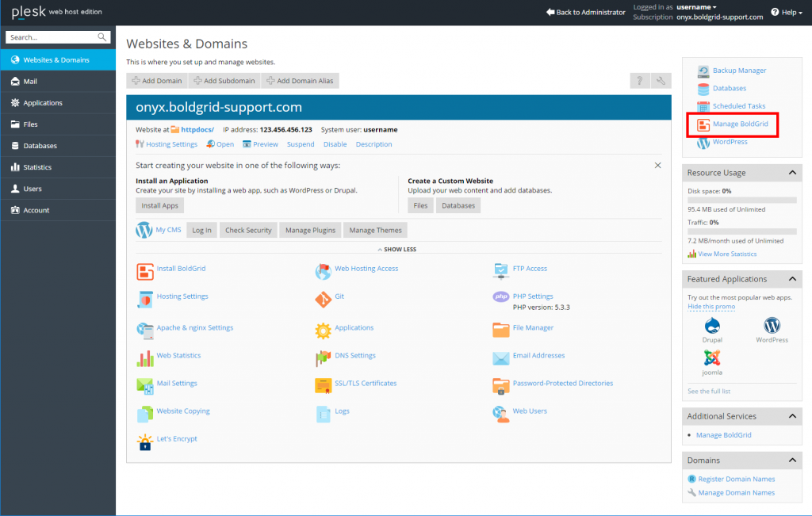Click the Web Statistics bar chart icon
Viewport: 812px width, 516px height.
(145, 359)
